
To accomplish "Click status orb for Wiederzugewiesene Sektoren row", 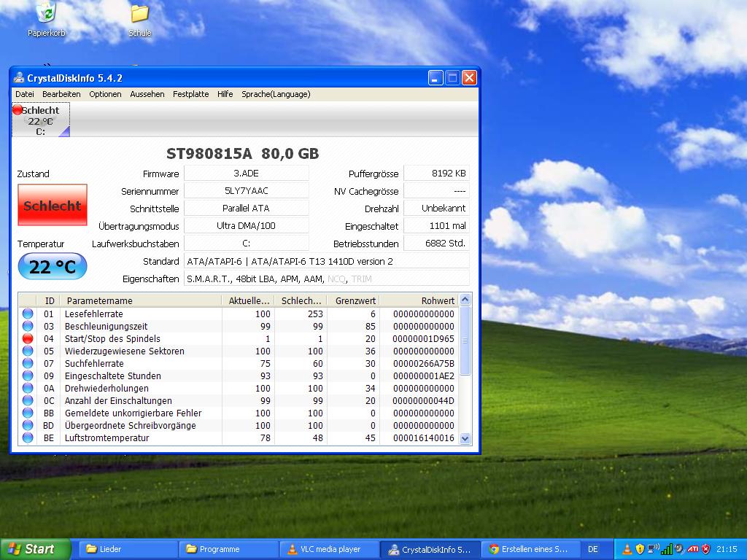I will [28, 351].
